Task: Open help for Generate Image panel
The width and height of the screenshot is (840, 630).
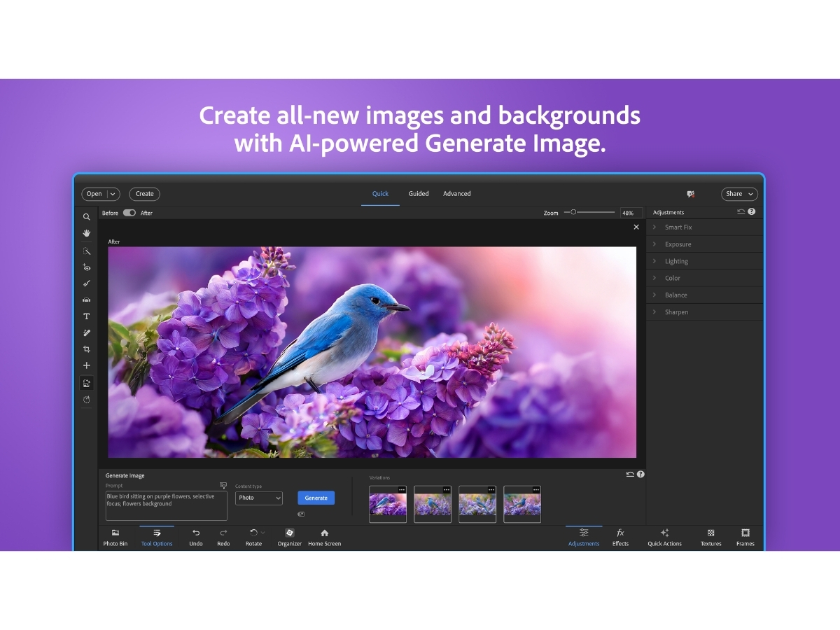Action: coord(640,475)
